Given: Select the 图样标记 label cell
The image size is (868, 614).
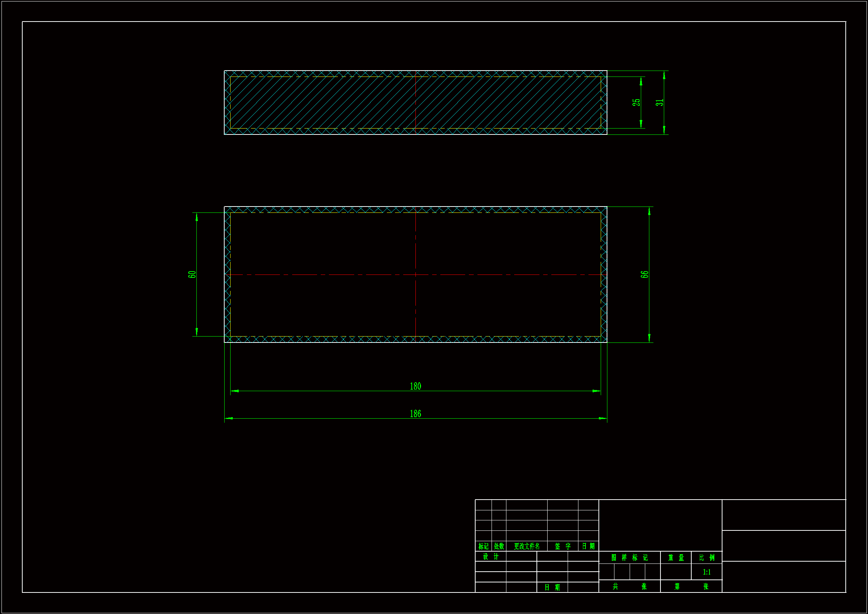Looking at the screenshot, I should click(x=629, y=558).
